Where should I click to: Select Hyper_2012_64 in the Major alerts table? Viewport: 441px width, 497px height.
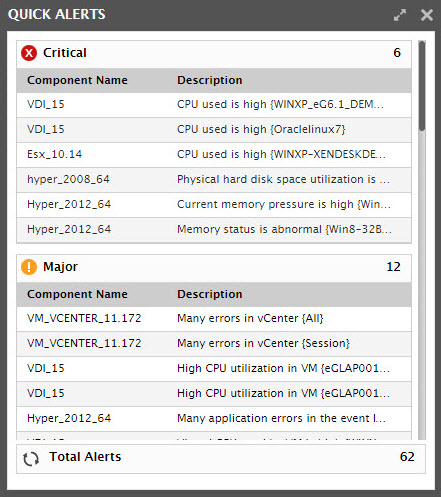click(69, 418)
